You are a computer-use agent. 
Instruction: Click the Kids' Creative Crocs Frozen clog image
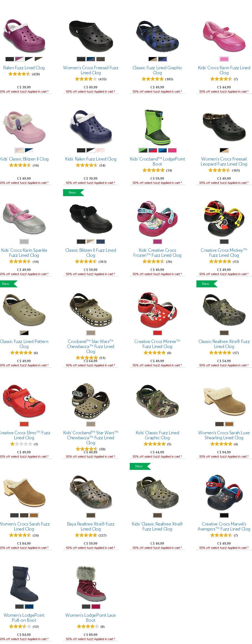pyautogui.click(x=157, y=218)
